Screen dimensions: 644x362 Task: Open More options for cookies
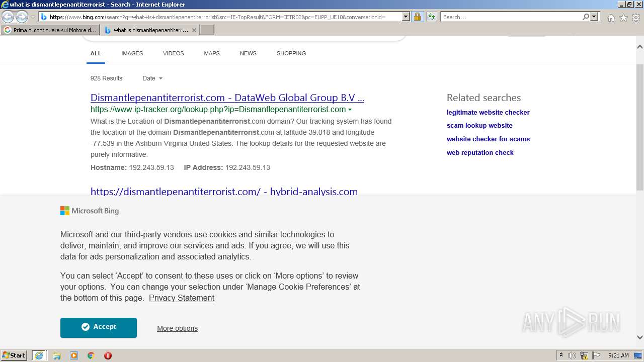pos(177,328)
